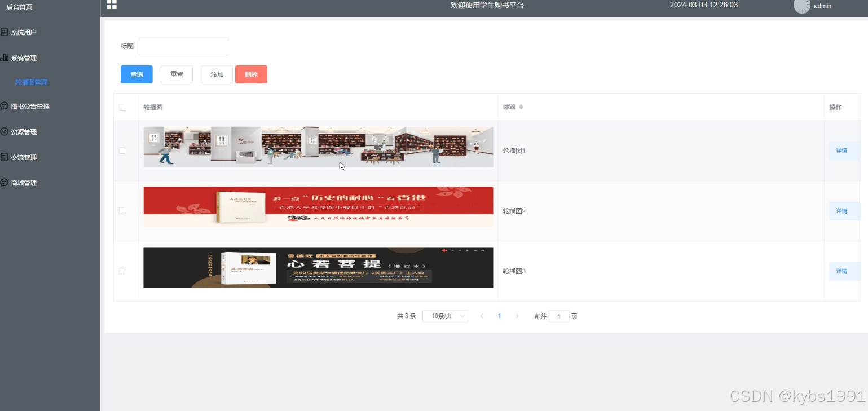Click the admin username in header

point(822,6)
